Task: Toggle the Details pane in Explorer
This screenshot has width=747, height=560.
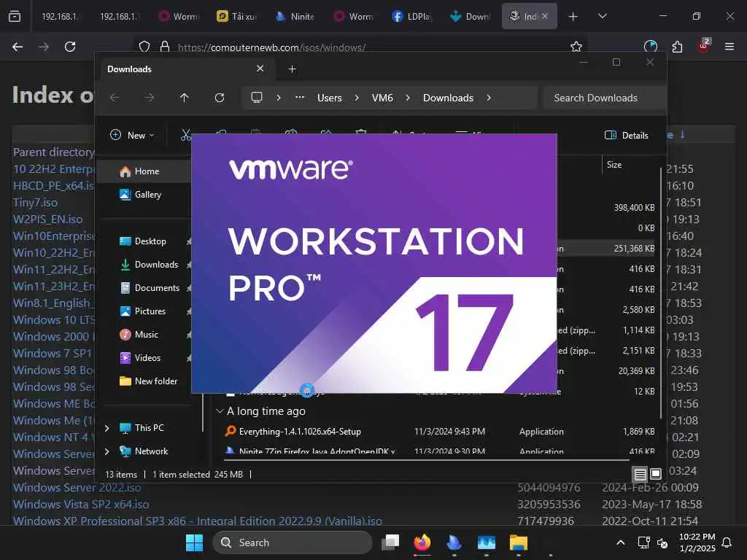Action: tap(626, 135)
